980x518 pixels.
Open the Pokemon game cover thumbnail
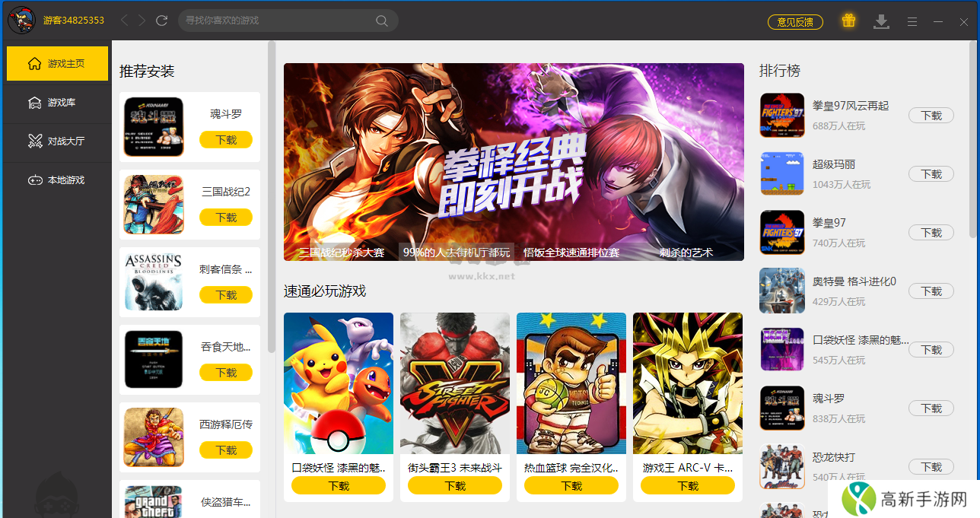pyautogui.click(x=339, y=383)
